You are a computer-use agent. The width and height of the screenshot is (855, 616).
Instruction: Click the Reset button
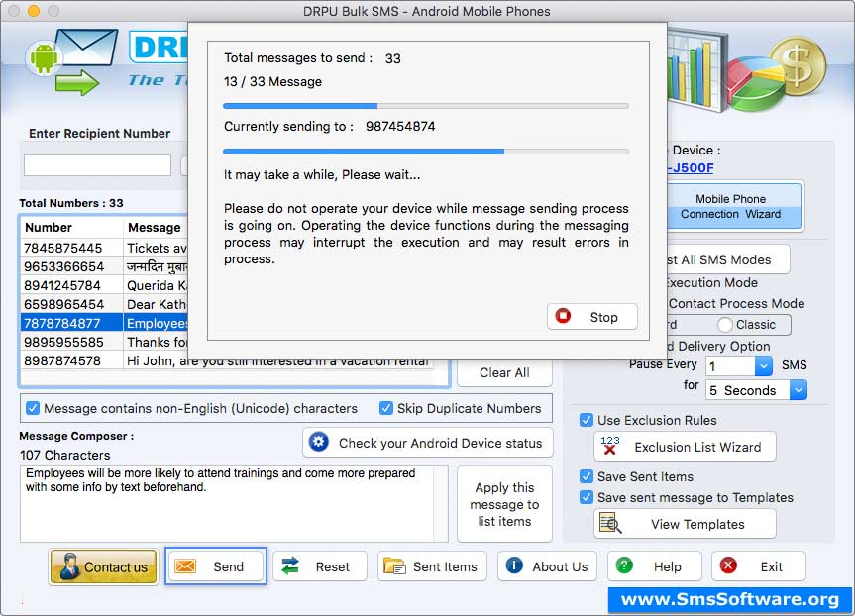320,566
